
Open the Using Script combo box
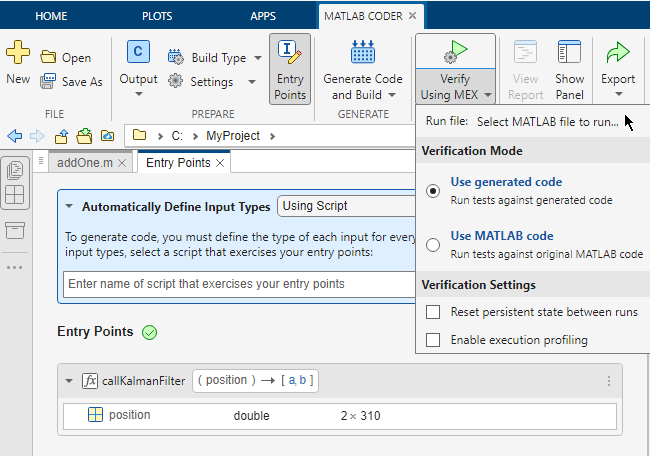click(345, 206)
